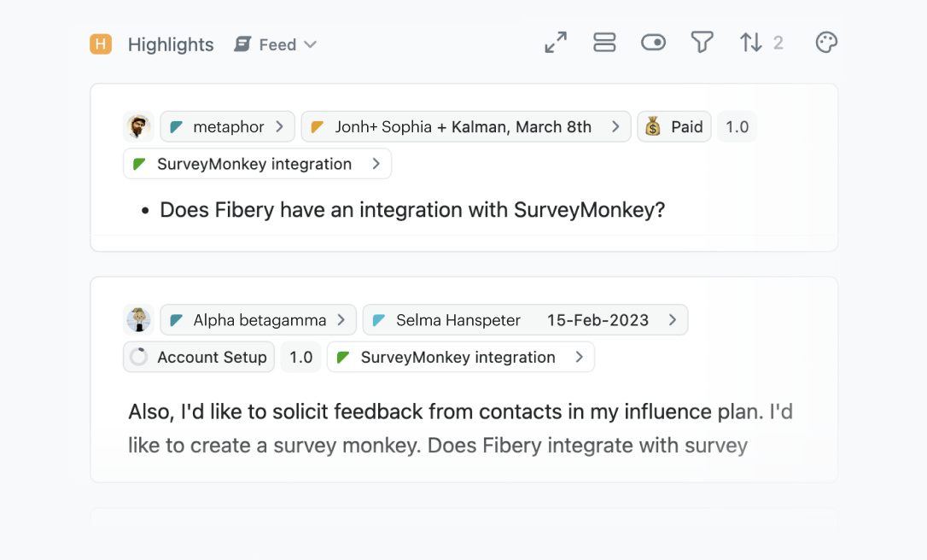The height and width of the screenshot is (560, 927).
Task: Open the filter funnel icon
Action: (x=702, y=43)
